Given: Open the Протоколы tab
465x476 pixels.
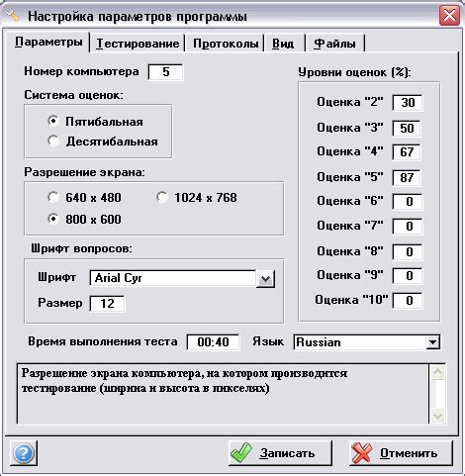Looking at the screenshot, I should pyautogui.click(x=226, y=44).
